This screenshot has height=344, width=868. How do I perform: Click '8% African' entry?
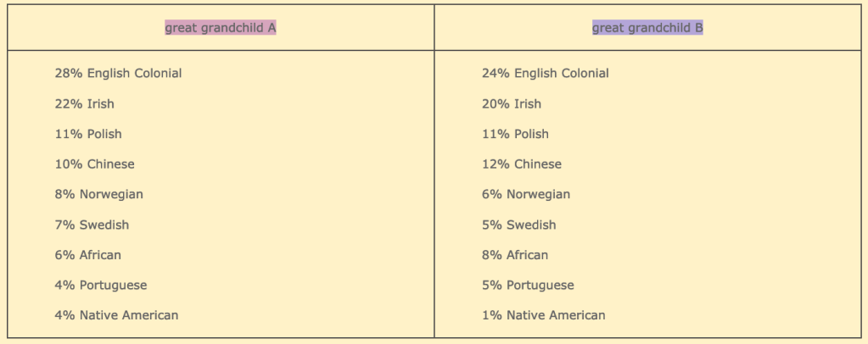point(514,255)
